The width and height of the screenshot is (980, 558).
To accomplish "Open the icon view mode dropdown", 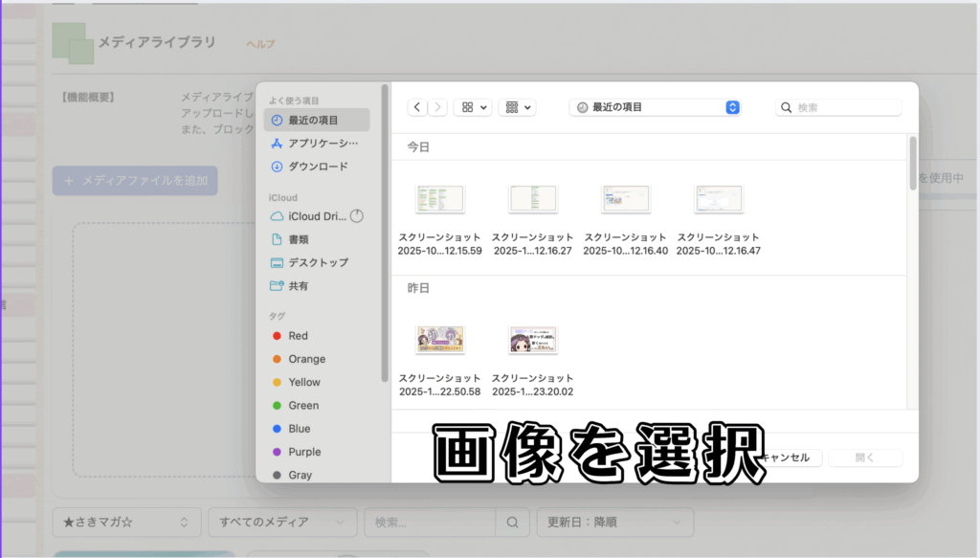I will tap(473, 107).
